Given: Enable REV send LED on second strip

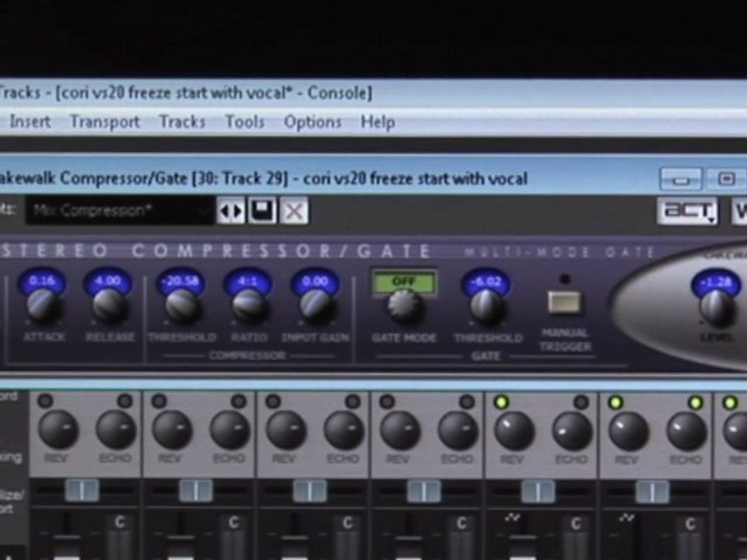Looking at the screenshot, I should tap(159, 401).
